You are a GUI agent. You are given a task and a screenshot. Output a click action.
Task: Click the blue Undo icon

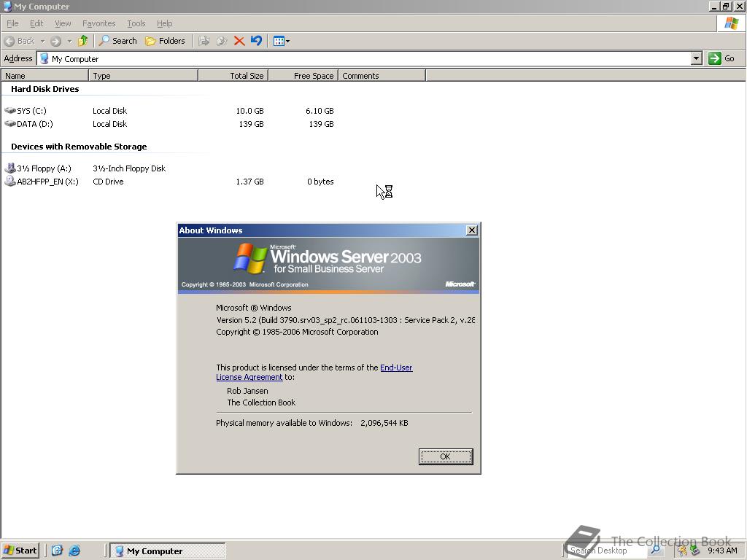coord(256,41)
